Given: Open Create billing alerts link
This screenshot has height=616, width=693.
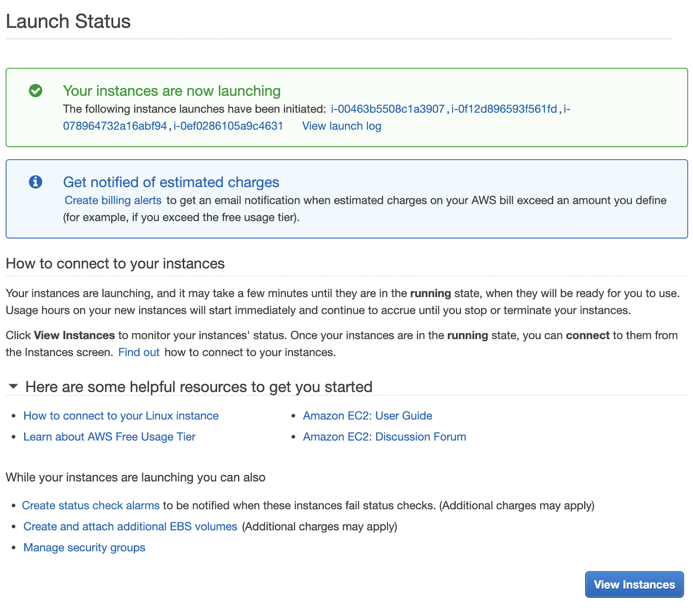Looking at the screenshot, I should (113, 200).
